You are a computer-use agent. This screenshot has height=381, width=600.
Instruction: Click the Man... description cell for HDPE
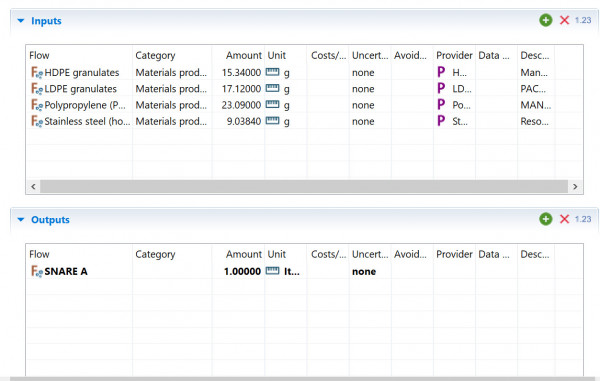click(534, 72)
